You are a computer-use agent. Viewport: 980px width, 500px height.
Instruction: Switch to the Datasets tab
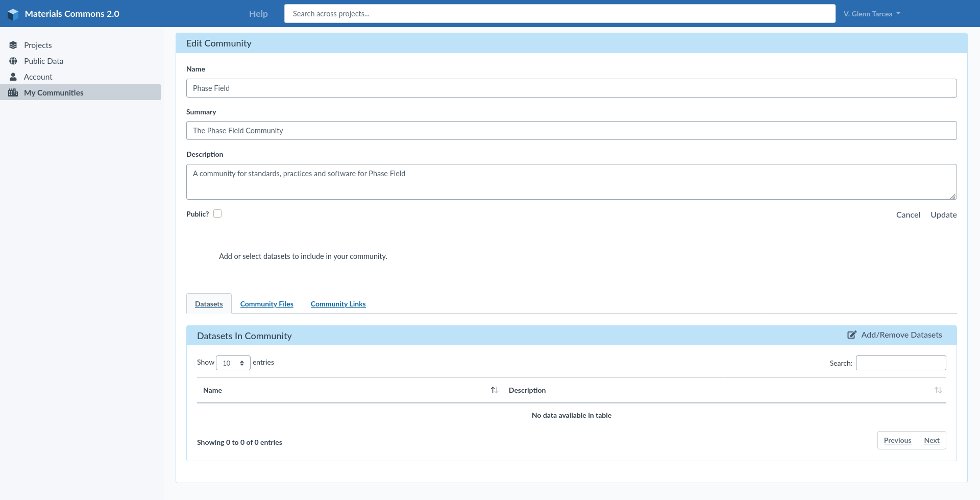coord(209,304)
